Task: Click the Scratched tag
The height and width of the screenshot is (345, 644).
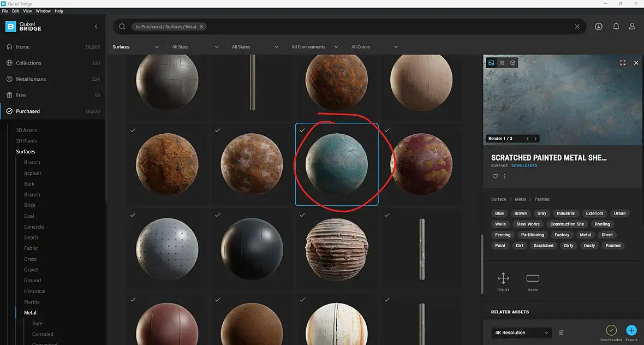Action: 543,246
